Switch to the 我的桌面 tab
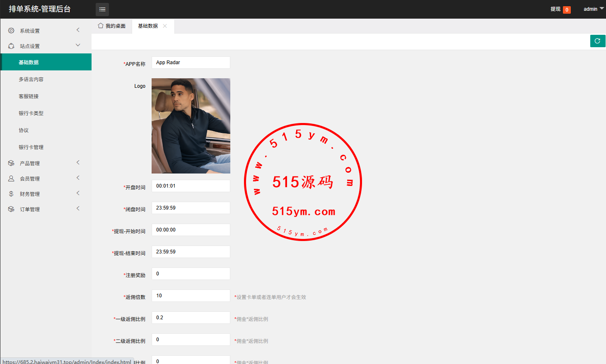 point(112,26)
